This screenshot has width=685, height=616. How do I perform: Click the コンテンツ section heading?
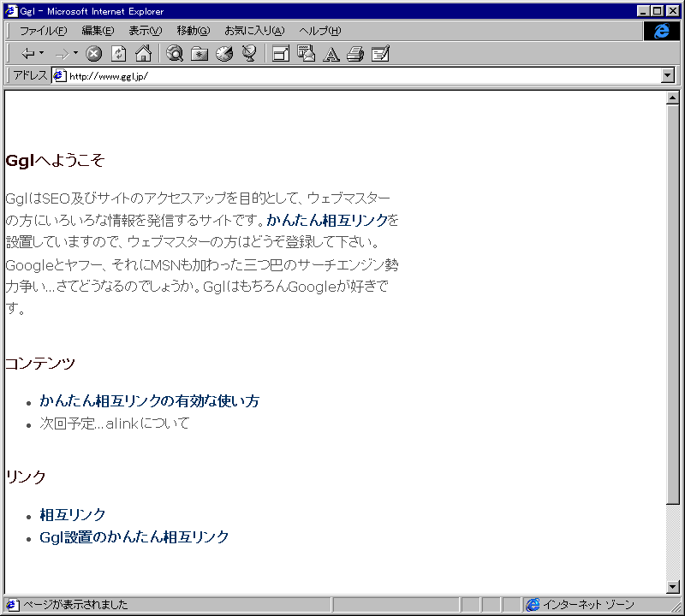click(40, 364)
